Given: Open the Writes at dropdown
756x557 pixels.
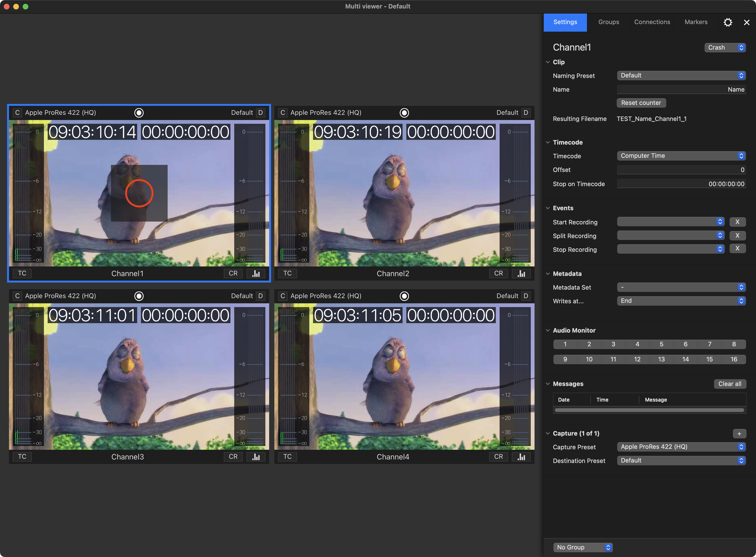Looking at the screenshot, I should (681, 301).
